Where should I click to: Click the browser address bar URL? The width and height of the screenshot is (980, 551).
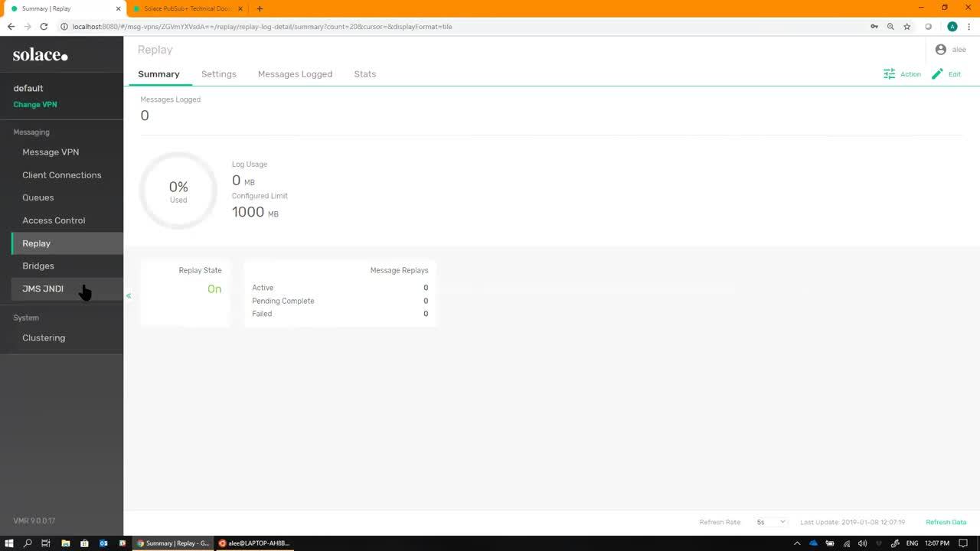(x=262, y=26)
